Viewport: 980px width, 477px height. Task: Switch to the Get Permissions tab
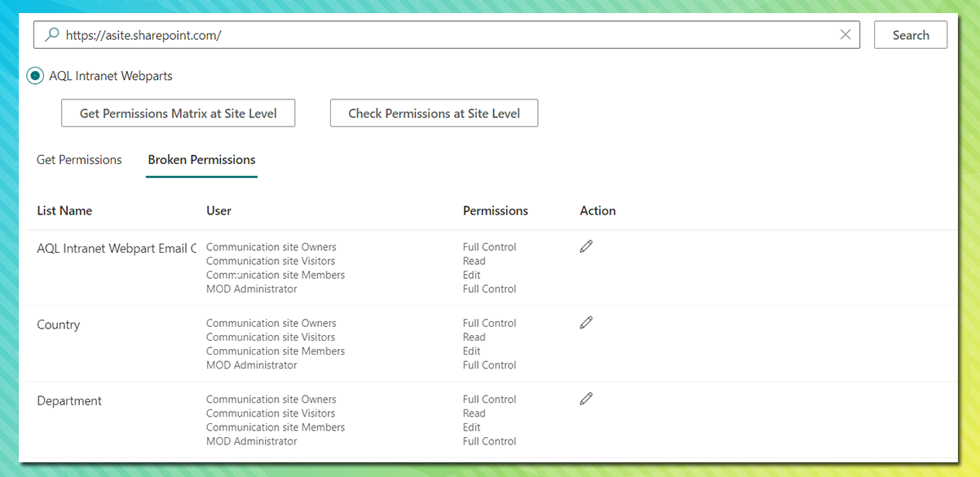click(x=79, y=160)
